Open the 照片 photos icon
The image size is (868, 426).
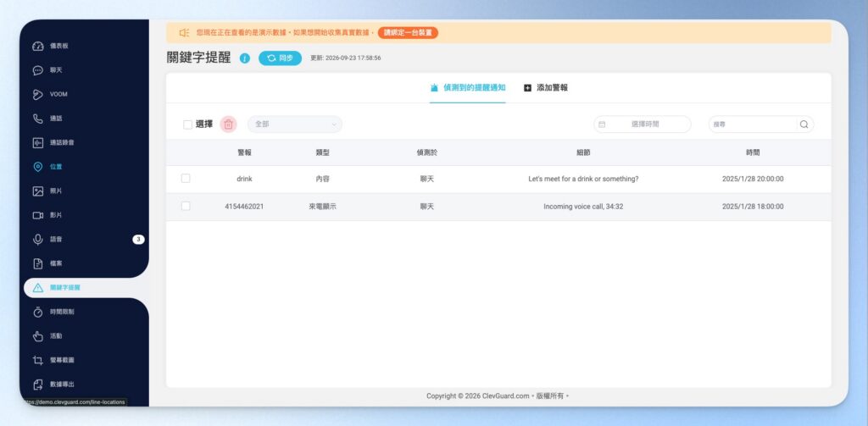[x=37, y=191]
